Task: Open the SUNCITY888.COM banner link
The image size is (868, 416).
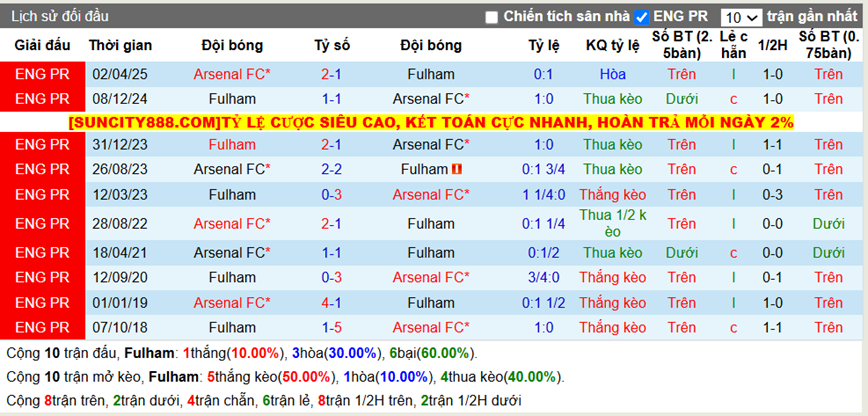Action: [x=431, y=122]
